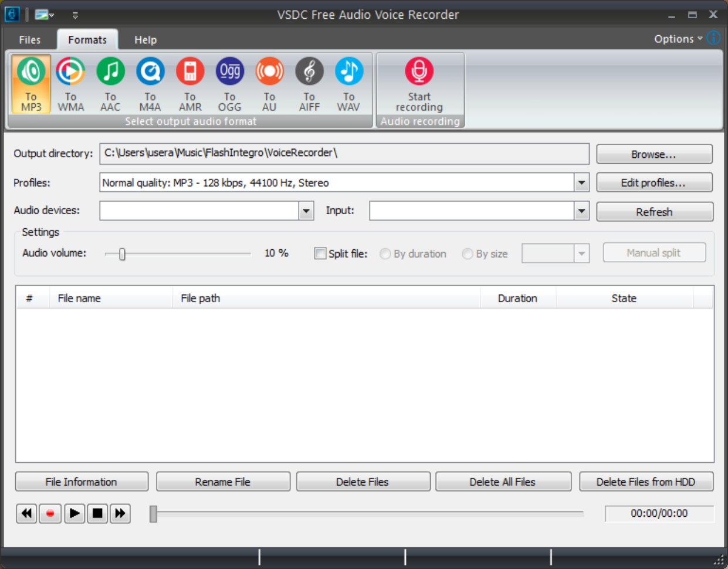Click the Audio volume slider handle
This screenshot has width=728, height=569.
pos(122,254)
